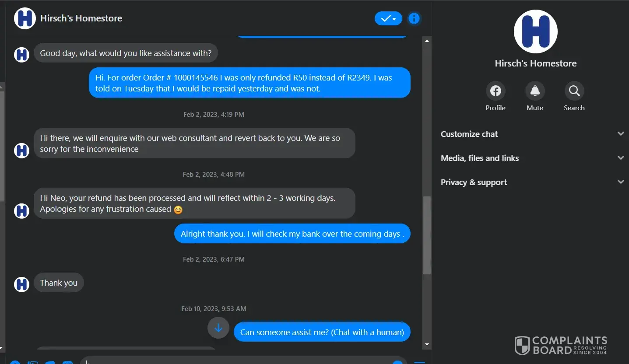Click the Complaints Board shield logo
The width and height of the screenshot is (629, 364).
click(522, 345)
